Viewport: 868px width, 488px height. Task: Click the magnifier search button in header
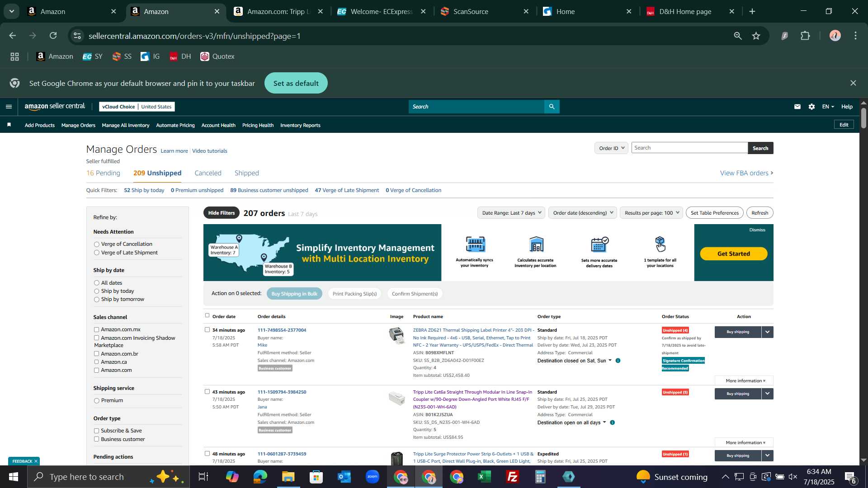(x=552, y=107)
